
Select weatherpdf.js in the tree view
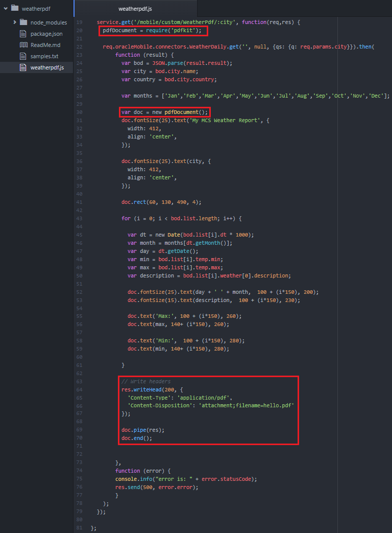click(47, 67)
